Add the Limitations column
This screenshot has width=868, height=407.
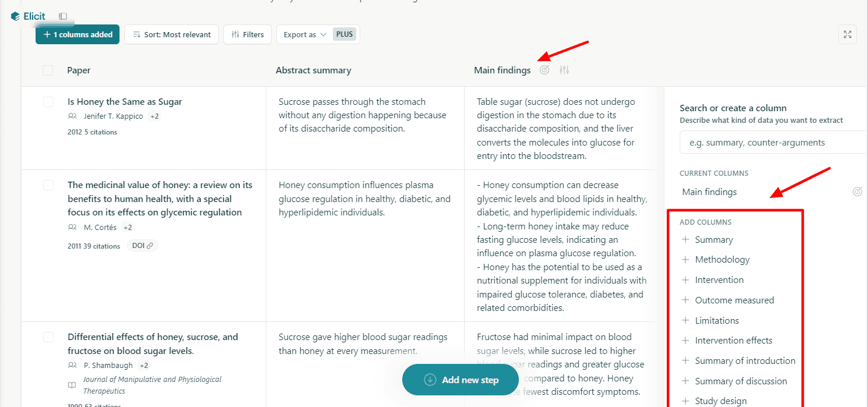(x=716, y=320)
